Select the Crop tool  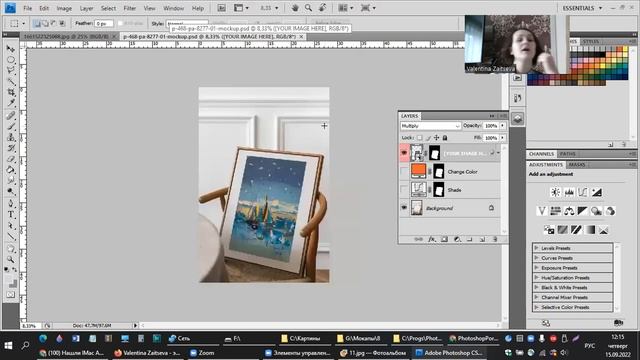(x=11, y=93)
